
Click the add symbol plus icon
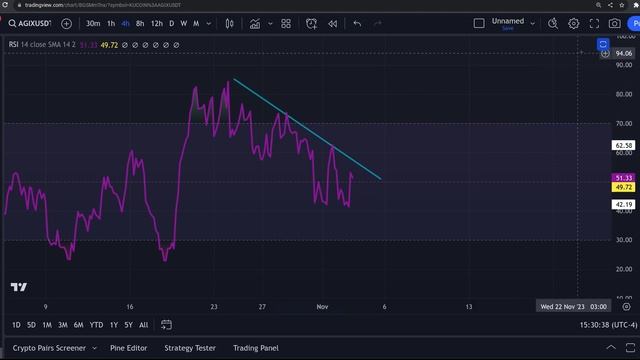(x=66, y=24)
